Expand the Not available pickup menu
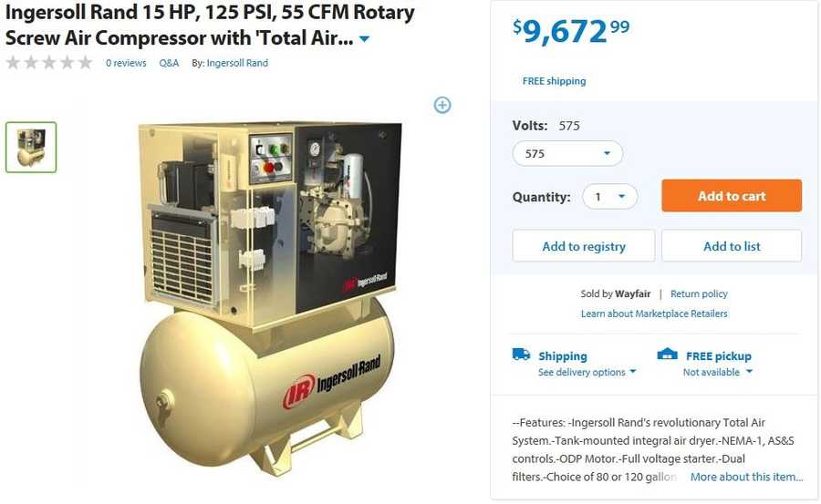This screenshot has width=821, height=504. click(717, 372)
